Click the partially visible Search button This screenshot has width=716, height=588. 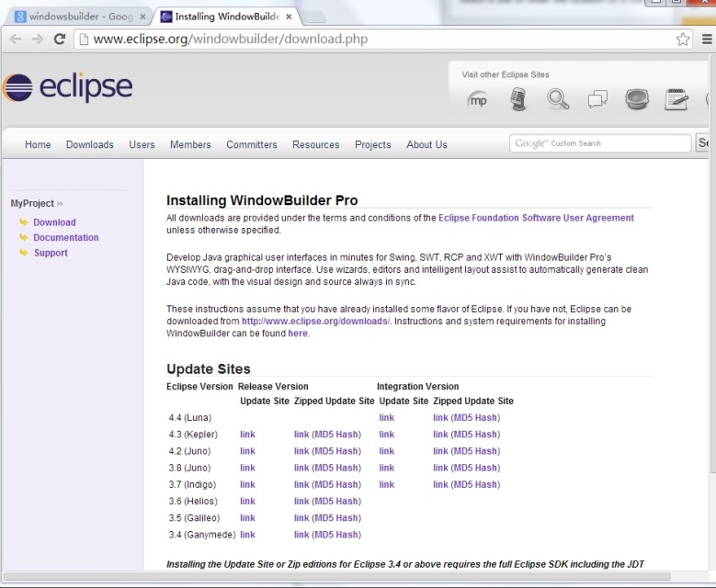(702, 143)
